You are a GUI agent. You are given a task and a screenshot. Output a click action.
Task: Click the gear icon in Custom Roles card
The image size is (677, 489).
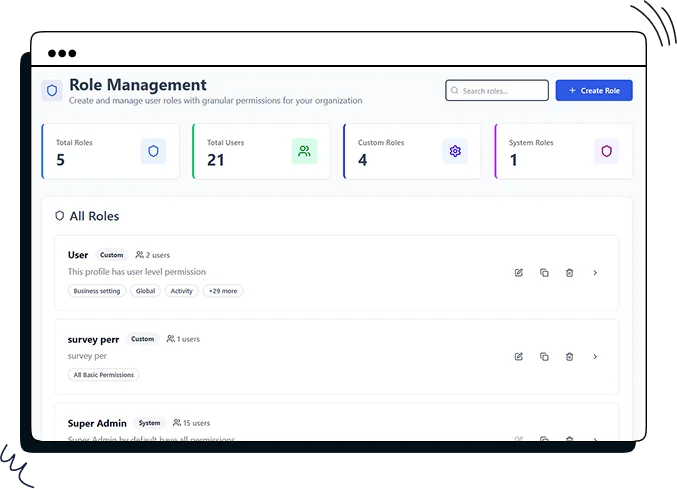(x=455, y=151)
